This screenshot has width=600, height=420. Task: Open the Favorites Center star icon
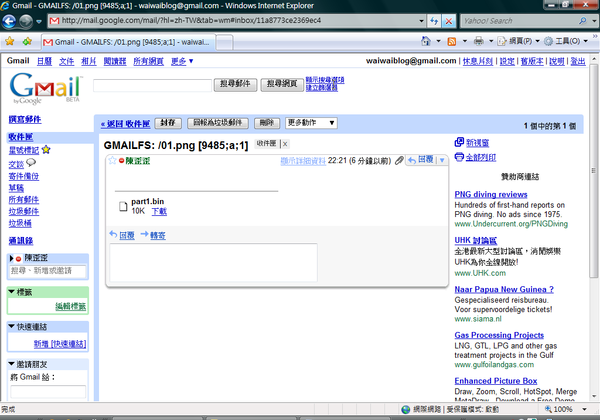click(x=10, y=41)
